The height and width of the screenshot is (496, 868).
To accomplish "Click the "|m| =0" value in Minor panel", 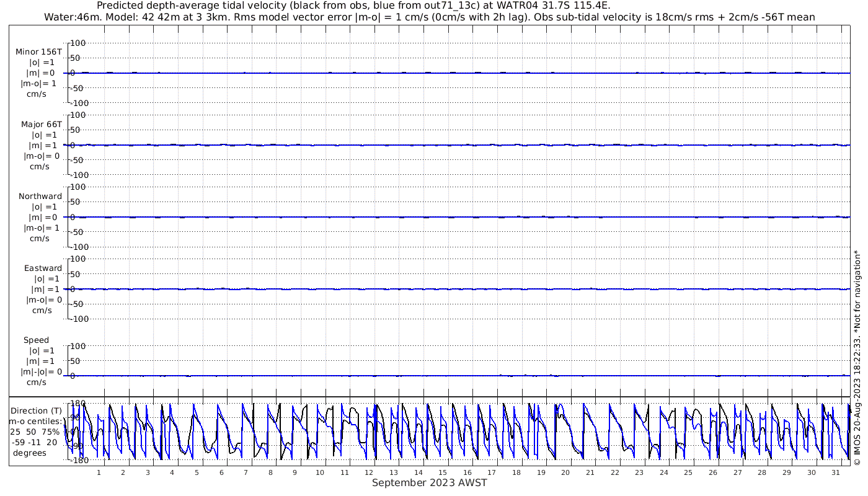I will (x=41, y=73).
